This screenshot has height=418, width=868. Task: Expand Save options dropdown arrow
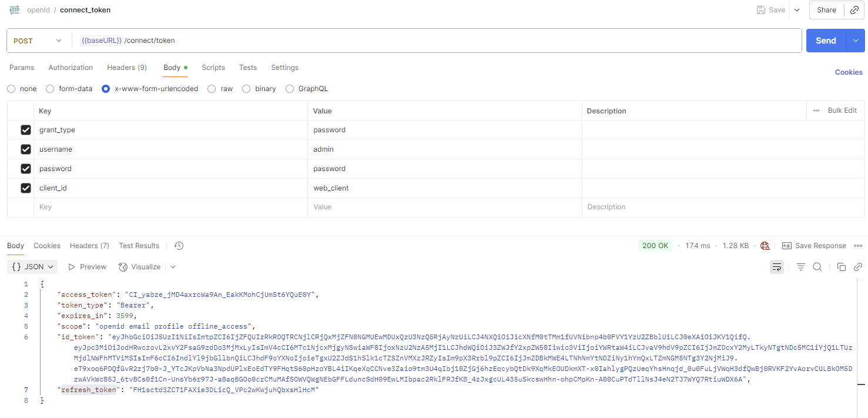(797, 10)
